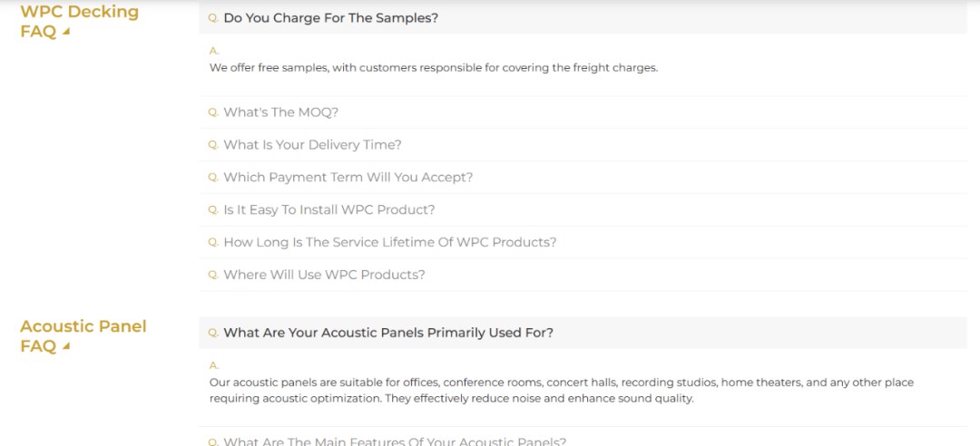Click the Q icon beside the delivery time question
Viewport: 980px width, 446px height.
pyautogui.click(x=213, y=145)
